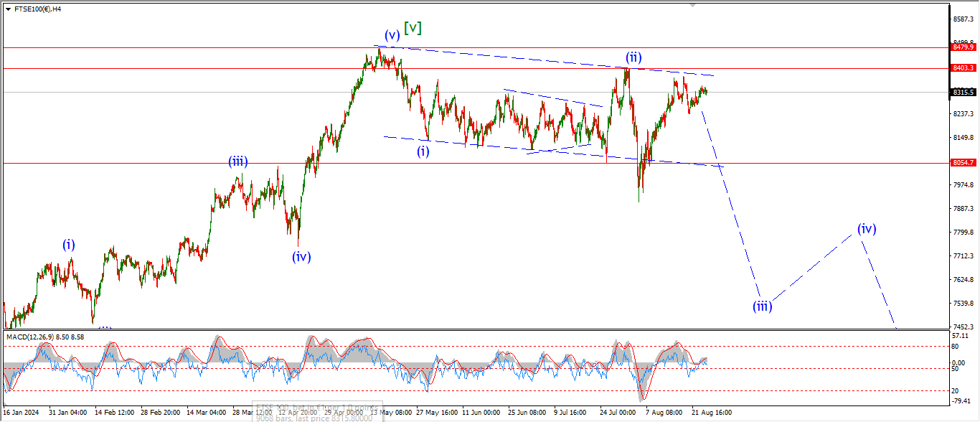The height and width of the screenshot is (422, 980).
Task: Select the blue (i) label below the May low
Action: [x=424, y=151]
